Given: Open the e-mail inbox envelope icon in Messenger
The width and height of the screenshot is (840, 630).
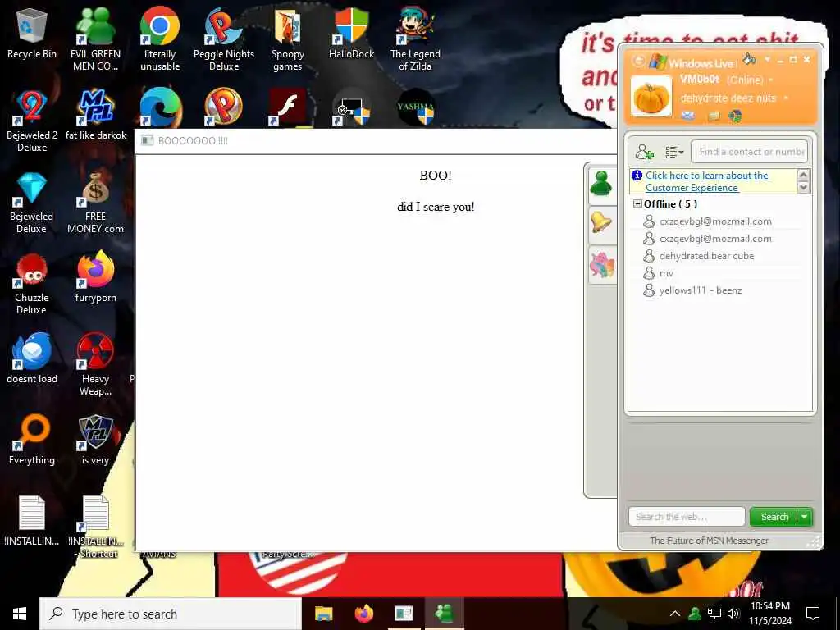Looking at the screenshot, I should [x=688, y=115].
